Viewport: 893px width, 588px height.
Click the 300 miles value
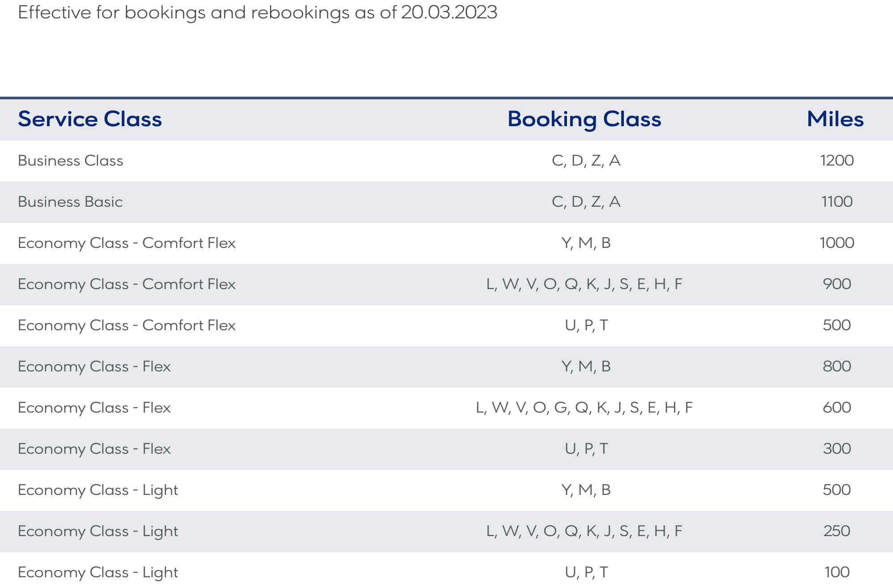837,449
